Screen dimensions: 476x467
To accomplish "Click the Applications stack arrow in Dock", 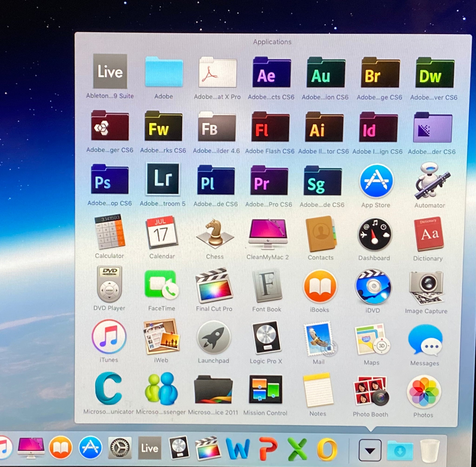I will 370,450.
